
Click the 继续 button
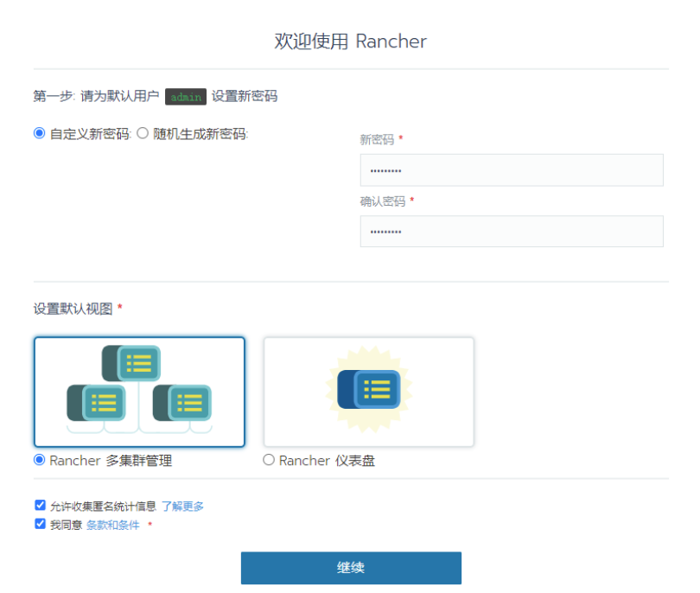click(351, 568)
